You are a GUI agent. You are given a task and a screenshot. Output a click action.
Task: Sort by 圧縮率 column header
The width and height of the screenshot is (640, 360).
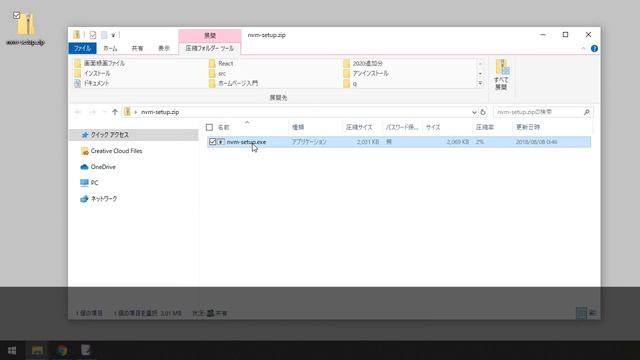[485, 127]
